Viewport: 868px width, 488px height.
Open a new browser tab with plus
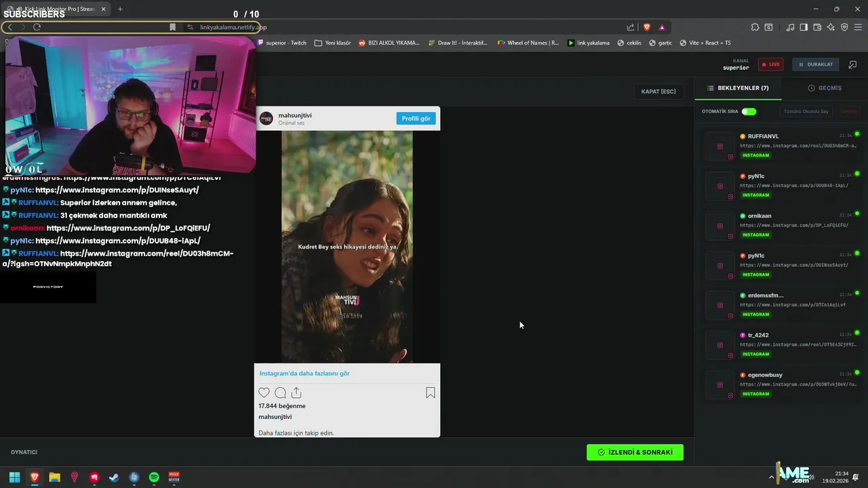tap(120, 9)
